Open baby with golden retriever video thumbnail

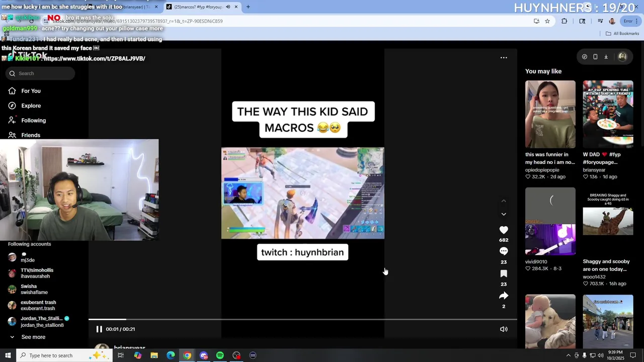[550, 321]
